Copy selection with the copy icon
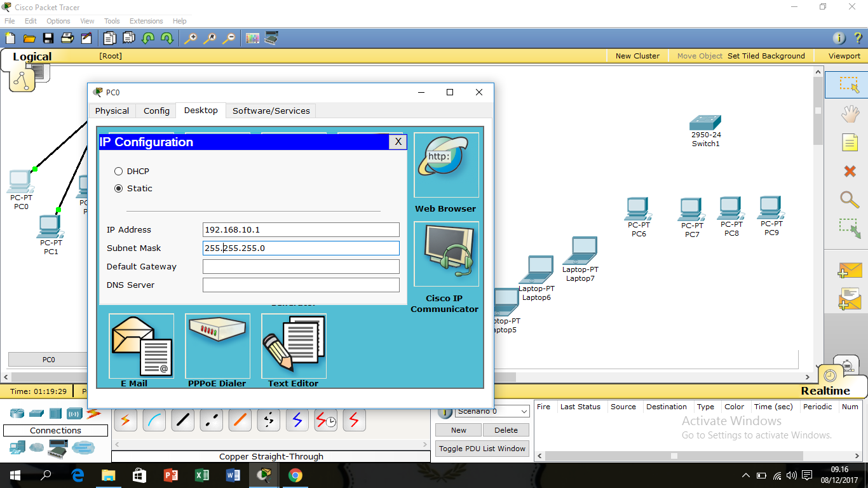The image size is (868, 488). 110,38
